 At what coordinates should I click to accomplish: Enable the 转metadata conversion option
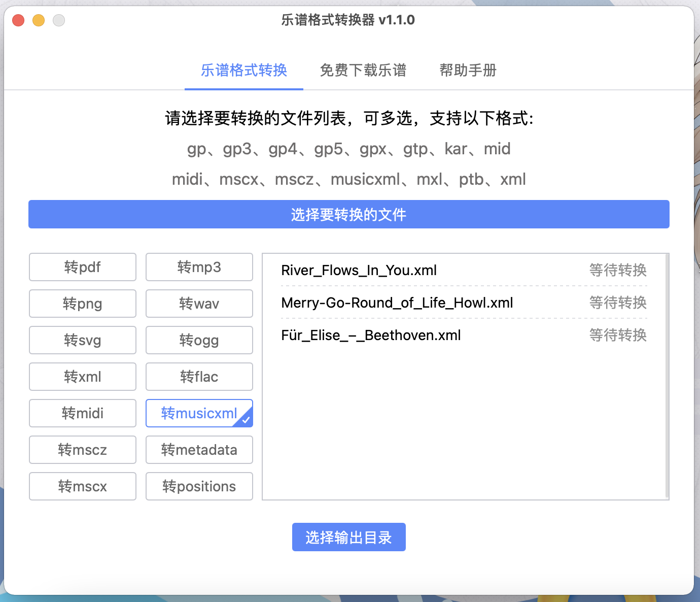coord(199,449)
